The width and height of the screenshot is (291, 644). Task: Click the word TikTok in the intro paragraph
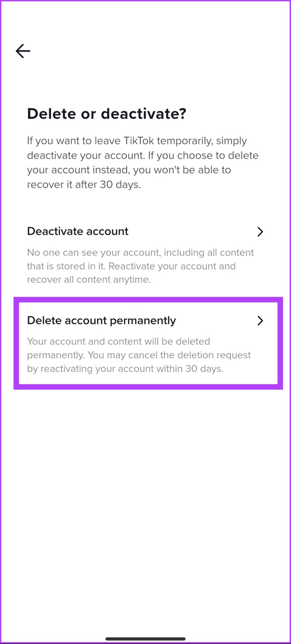click(139, 141)
